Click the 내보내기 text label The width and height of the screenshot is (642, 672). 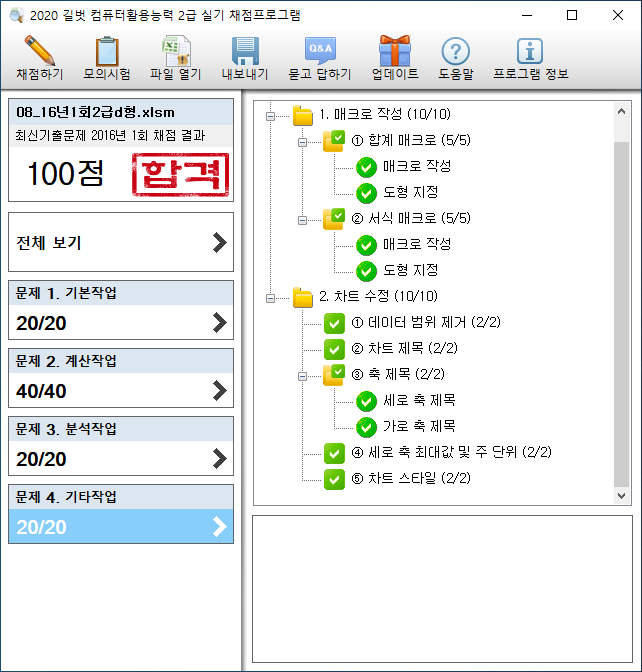coord(245,74)
